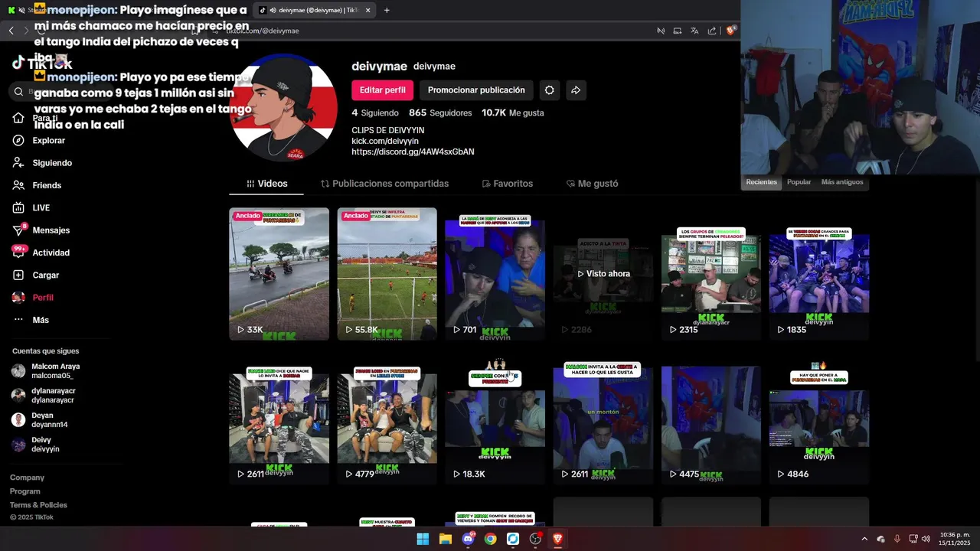
Task: Click the Brave shields lion icon
Action: [x=730, y=31]
